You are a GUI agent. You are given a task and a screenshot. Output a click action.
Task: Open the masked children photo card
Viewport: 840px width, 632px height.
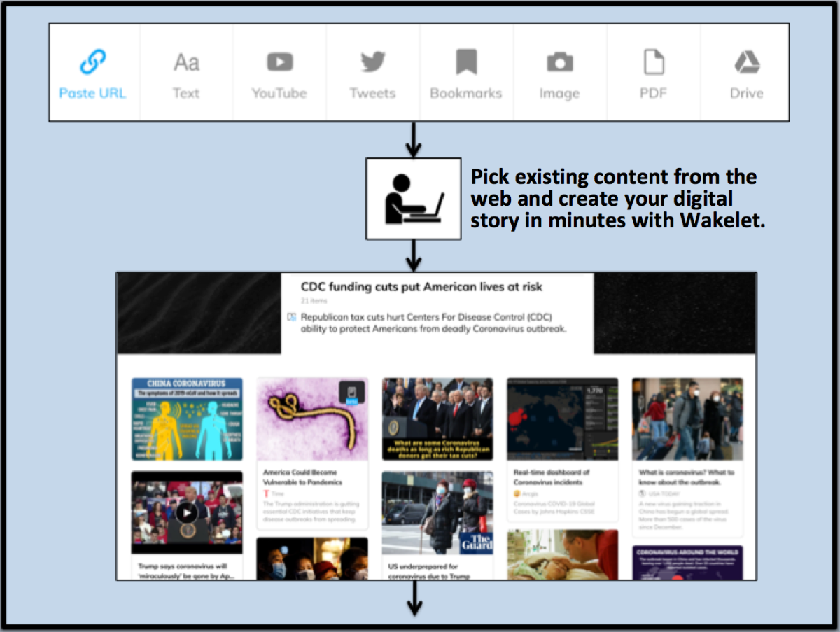312,559
